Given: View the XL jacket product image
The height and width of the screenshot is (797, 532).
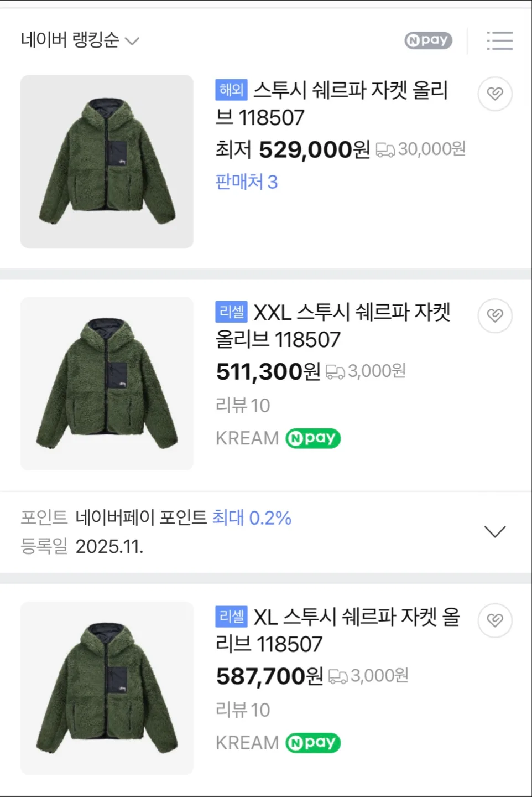Looking at the screenshot, I should coord(107,688).
